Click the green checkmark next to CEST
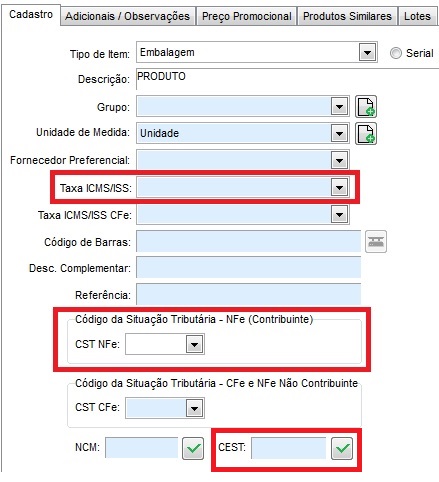439x482 pixels. [342, 448]
